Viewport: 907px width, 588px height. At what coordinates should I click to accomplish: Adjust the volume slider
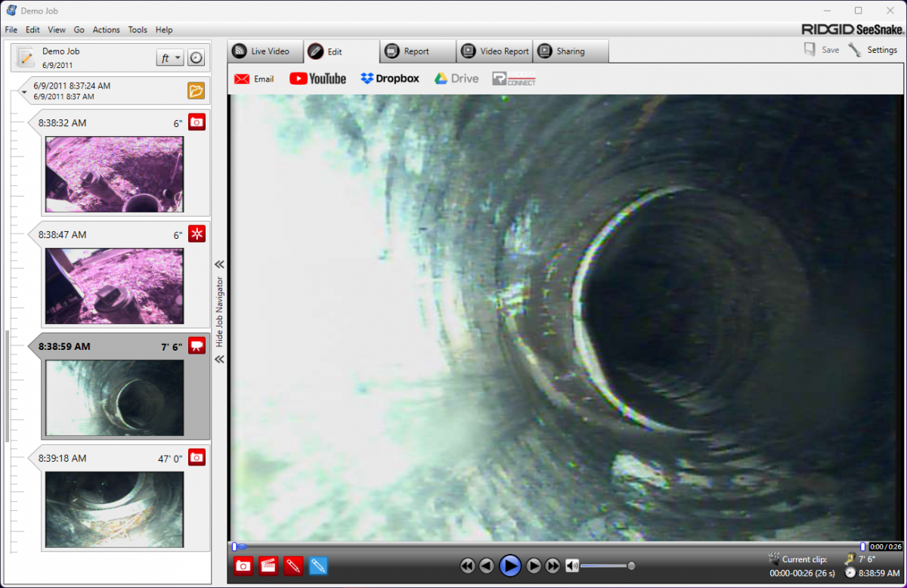click(x=630, y=565)
